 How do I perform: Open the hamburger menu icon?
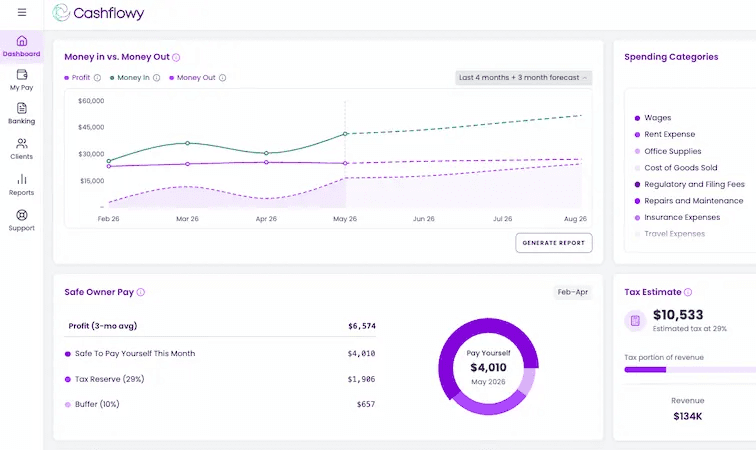[22, 13]
